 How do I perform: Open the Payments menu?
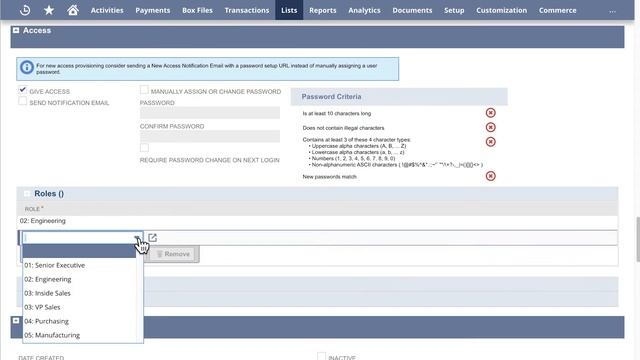[153, 10]
